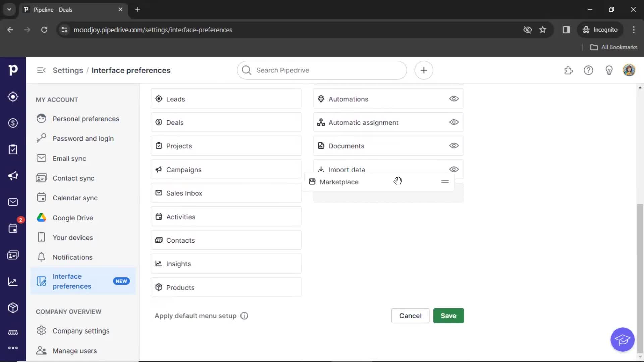Click the Automations feature icon
Image resolution: width=644 pixels, height=362 pixels.
click(x=321, y=99)
